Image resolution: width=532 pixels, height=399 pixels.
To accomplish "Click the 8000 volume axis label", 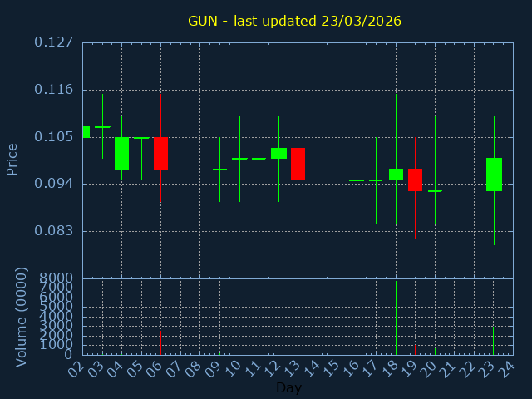I will [57, 278].
